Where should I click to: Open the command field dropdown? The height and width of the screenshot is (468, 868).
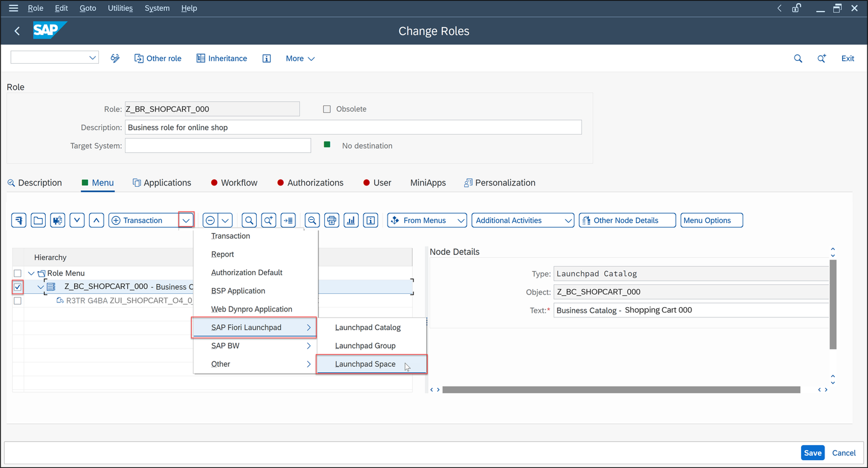tap(93, 58)
